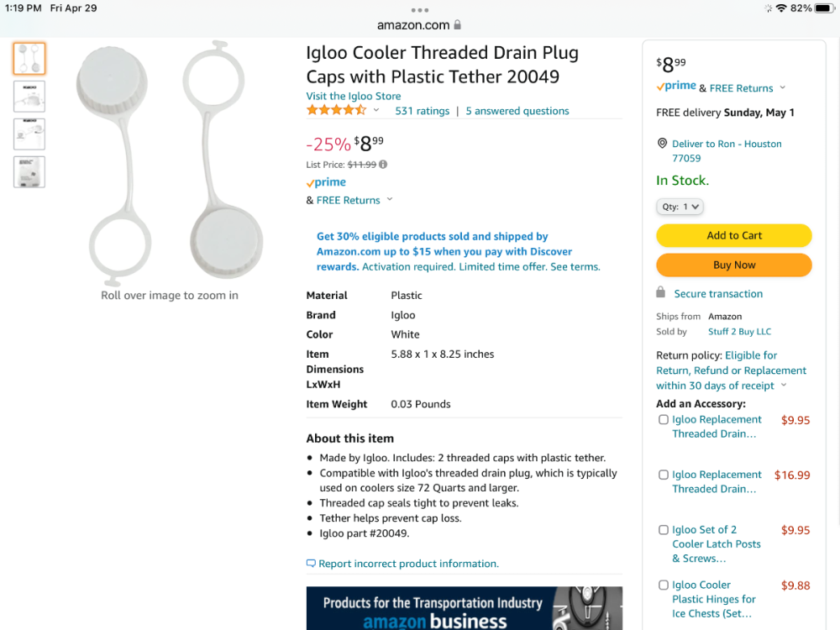Open the Qty quantity dropdown
This screenshot has width=840, height=630.
(x=680, y=207)
